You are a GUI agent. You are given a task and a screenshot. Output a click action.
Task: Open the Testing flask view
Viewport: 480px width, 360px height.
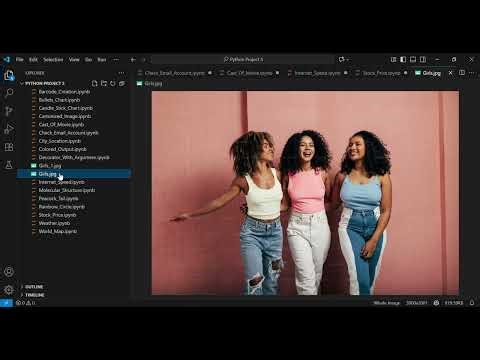click(9, 165)
